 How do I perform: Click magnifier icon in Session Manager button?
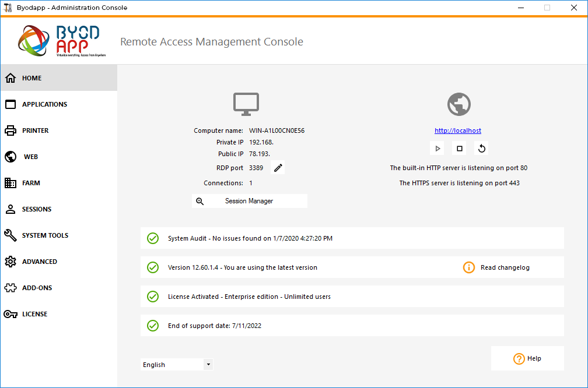[x=200, y=201]
